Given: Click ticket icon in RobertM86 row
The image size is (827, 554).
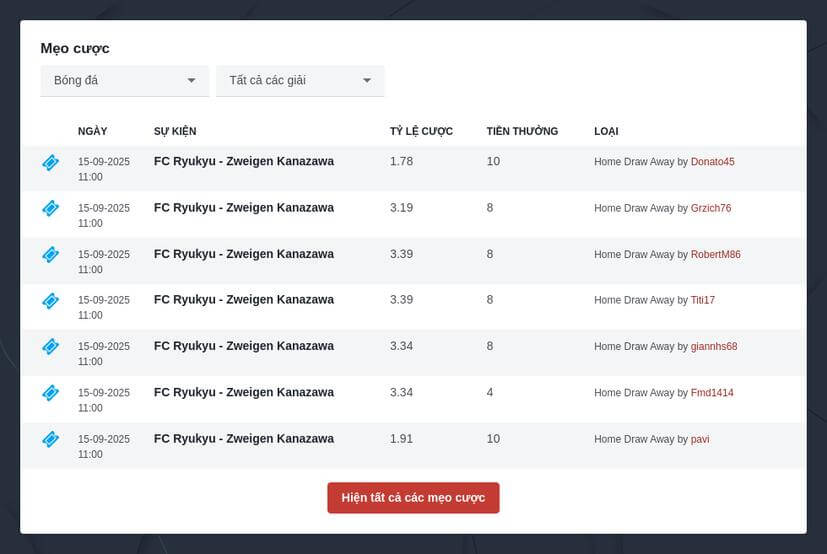Looking at the screenshot, I should tap(51, 255).
